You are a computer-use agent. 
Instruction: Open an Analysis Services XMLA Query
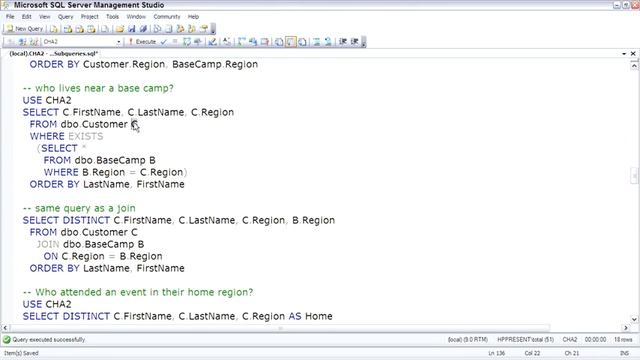tap(91, 29)
